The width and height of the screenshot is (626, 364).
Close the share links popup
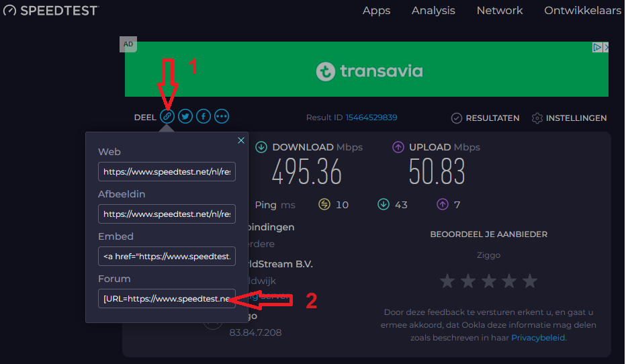pyautogui.click(x=241, y=140)
